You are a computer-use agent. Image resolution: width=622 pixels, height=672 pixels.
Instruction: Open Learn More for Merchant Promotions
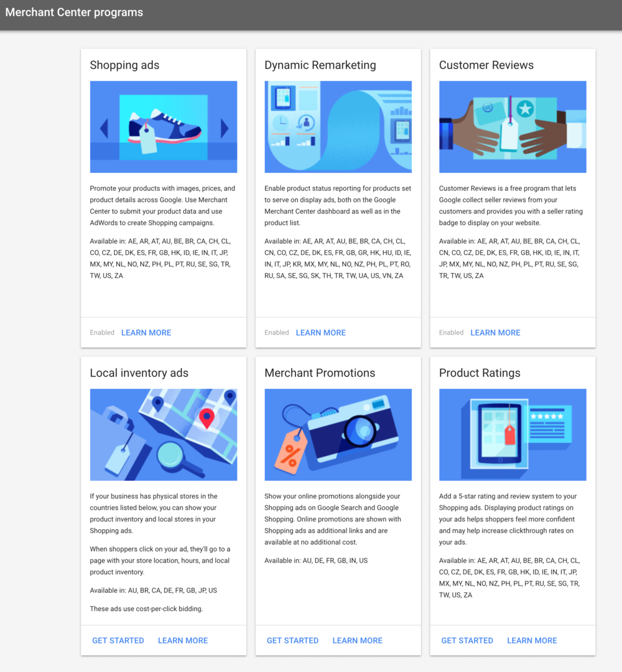(x=357, y=640)
